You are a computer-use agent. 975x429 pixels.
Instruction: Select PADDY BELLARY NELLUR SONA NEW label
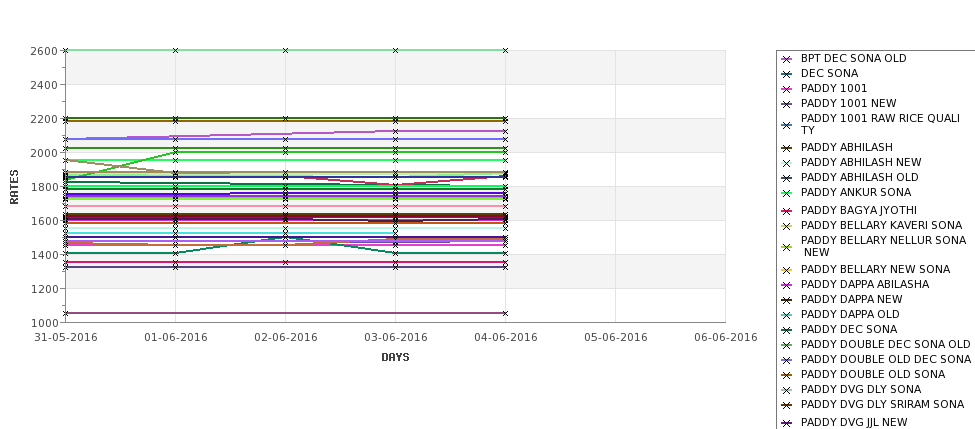tap(883, 246)
